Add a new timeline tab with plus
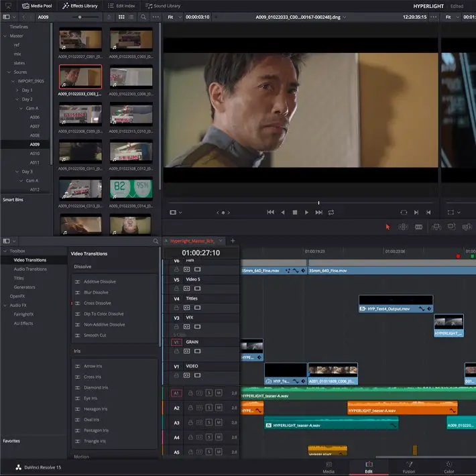This screenshot has width=476, height=476. [233, 241]
